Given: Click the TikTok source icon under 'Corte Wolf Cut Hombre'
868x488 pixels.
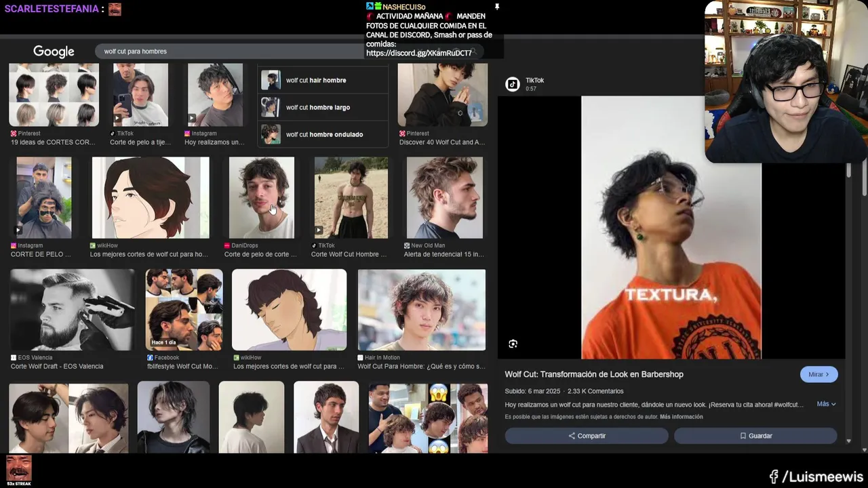Looking at the screenshot, I should (314, 245).
